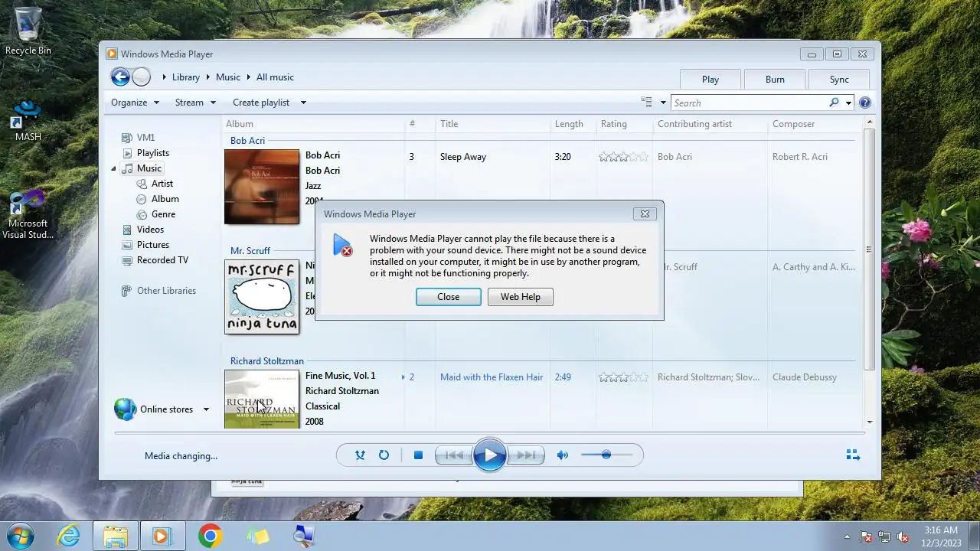Open Windows Explorer from taskbar

(116, 536)
